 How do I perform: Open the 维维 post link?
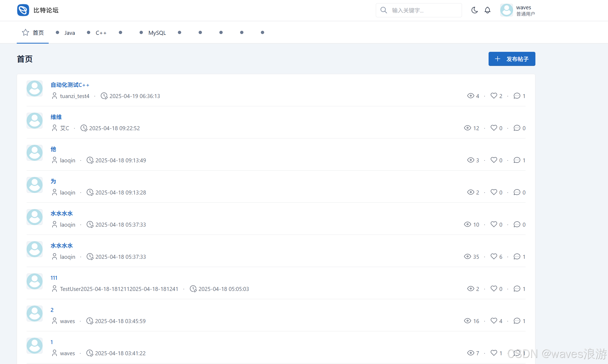click(56, 117)
